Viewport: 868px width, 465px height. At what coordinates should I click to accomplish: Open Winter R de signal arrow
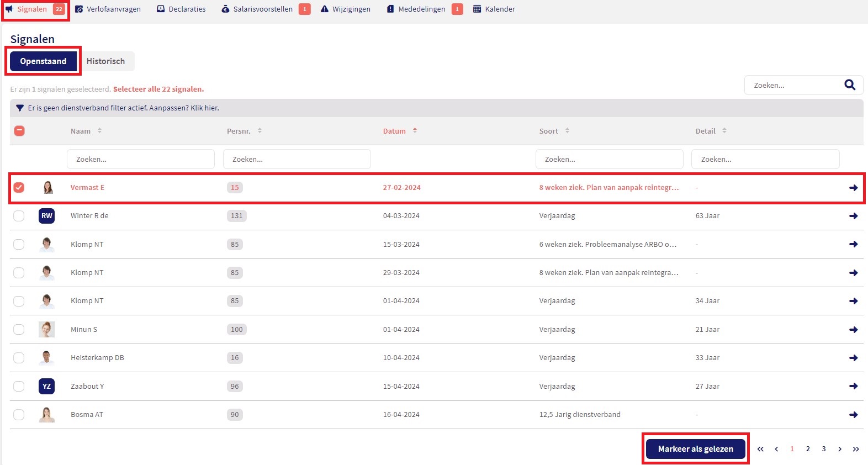tap(853, 216)
